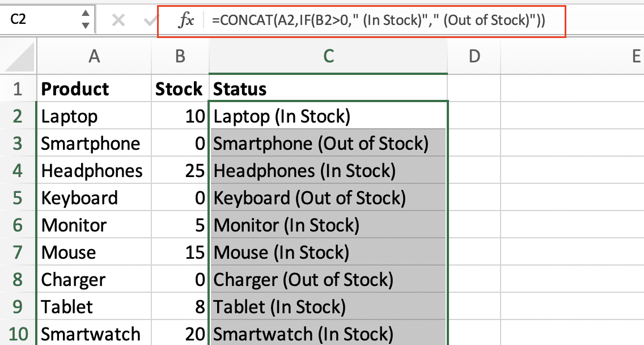This screenshot has width=644, height=345.
Task: Select column A header
Action: [94, 56]
